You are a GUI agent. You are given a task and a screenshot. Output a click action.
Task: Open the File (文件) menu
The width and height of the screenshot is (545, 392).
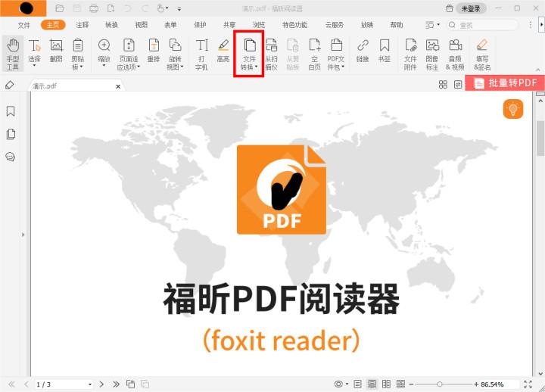[24, 25]
